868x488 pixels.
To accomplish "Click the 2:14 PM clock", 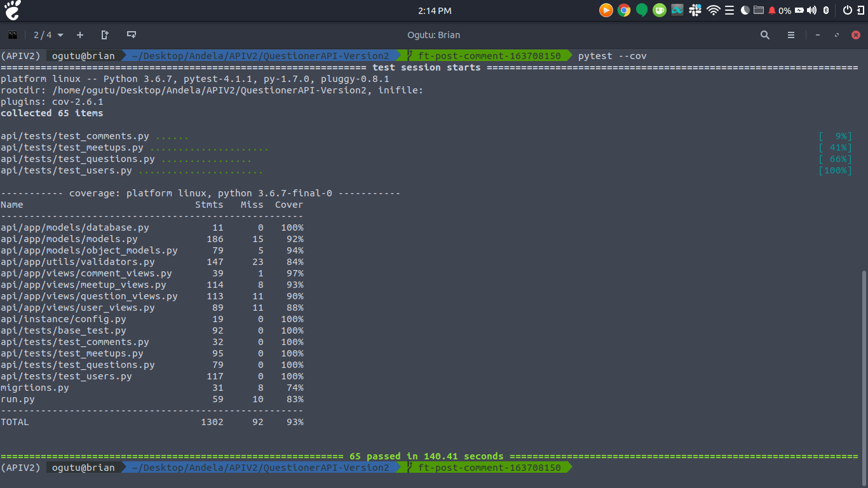I will coord(435,11).
